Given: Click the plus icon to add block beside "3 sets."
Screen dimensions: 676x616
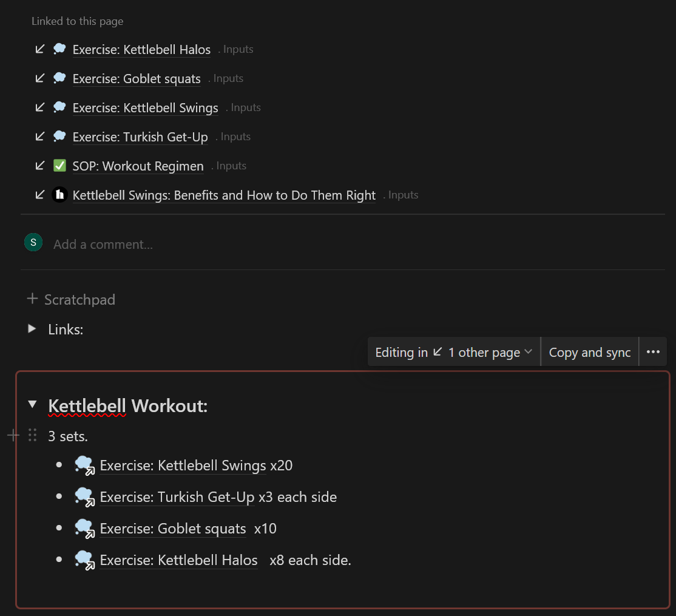Looking at the screenshot, I should [x=13, y=435].
